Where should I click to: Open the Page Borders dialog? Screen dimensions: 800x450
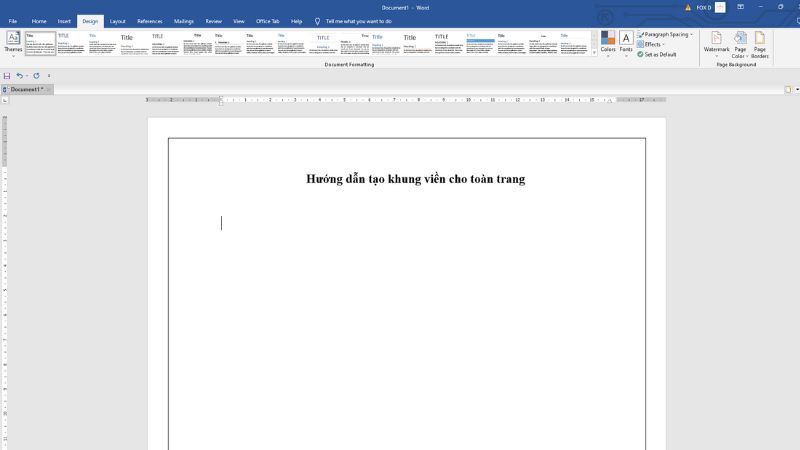(x=760, y=42)
